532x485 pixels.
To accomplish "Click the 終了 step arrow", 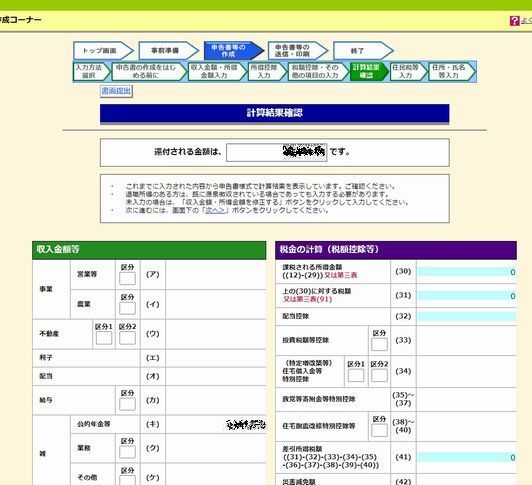I will click(363, 51).
